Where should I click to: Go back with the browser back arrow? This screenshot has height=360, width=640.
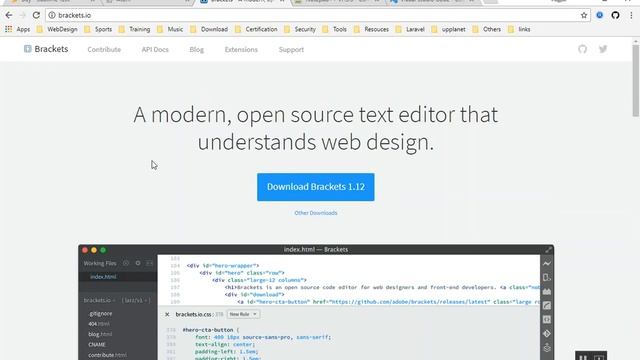(9, 15)
